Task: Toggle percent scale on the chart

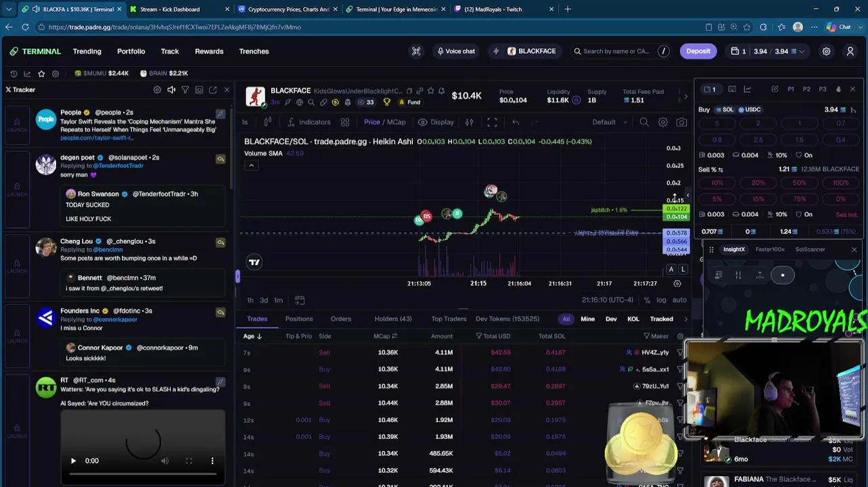Action: (x=647, y=300)
